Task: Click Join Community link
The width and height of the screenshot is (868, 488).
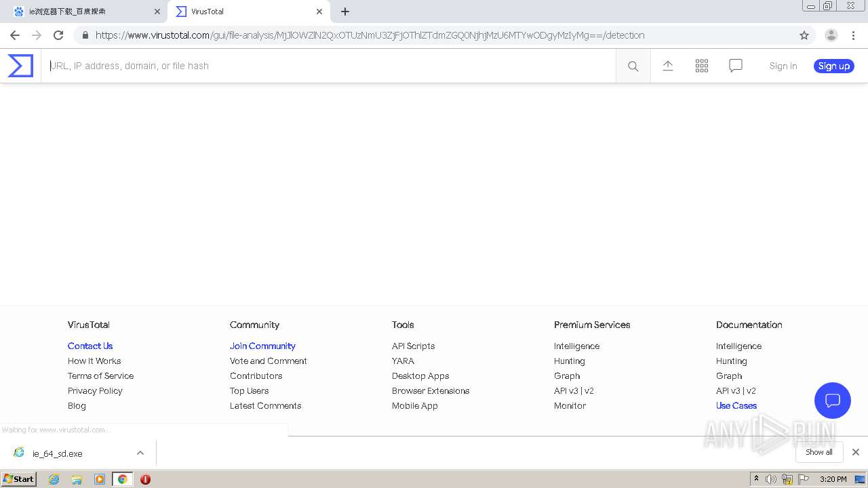Action: 262,346
